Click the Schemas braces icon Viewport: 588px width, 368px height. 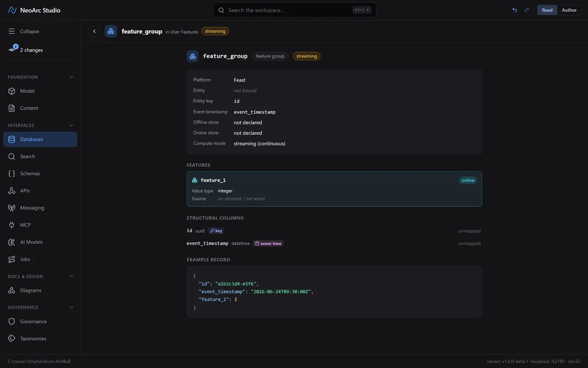point(12,174)
